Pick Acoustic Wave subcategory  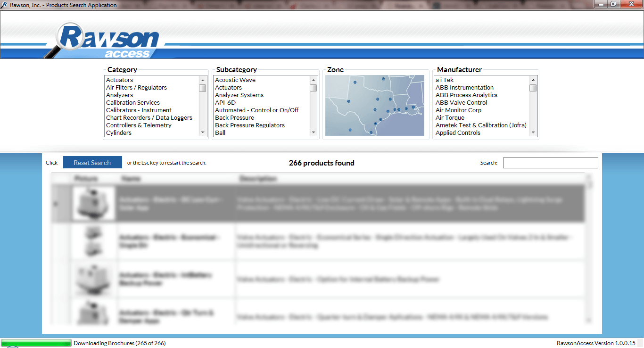click(x=235, y=80)
